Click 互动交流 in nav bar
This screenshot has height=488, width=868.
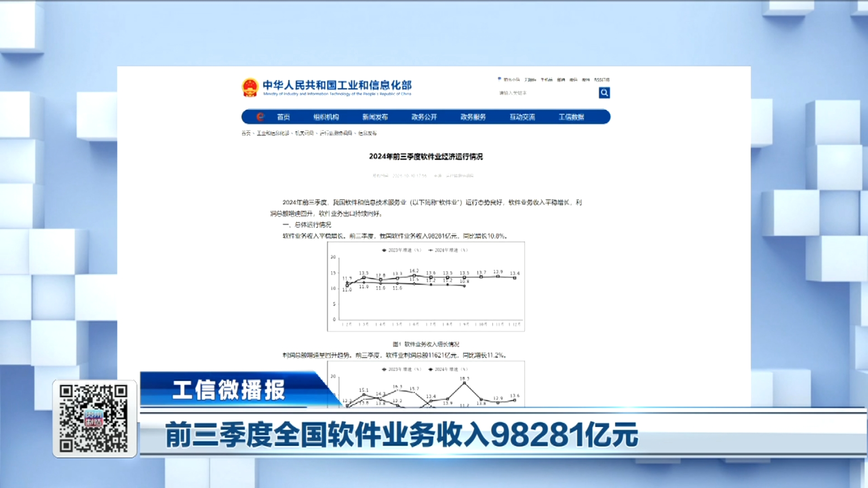click(x=522, y=117)
